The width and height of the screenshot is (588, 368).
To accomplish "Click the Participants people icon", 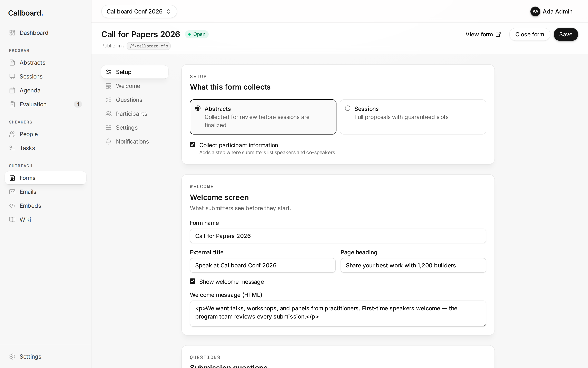I will pos(109,114).
